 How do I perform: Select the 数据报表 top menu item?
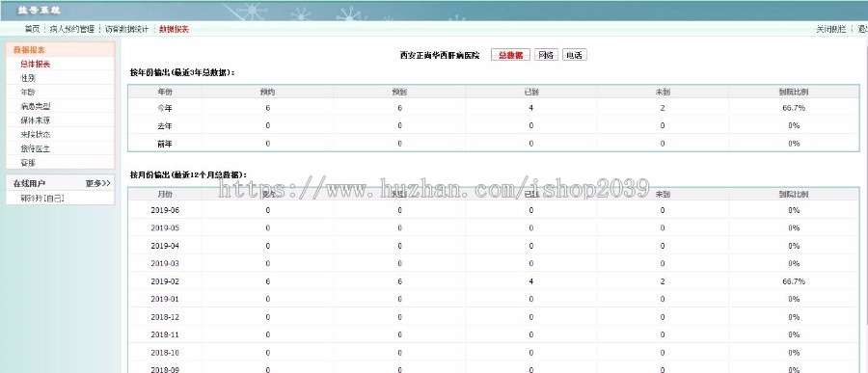174,29
